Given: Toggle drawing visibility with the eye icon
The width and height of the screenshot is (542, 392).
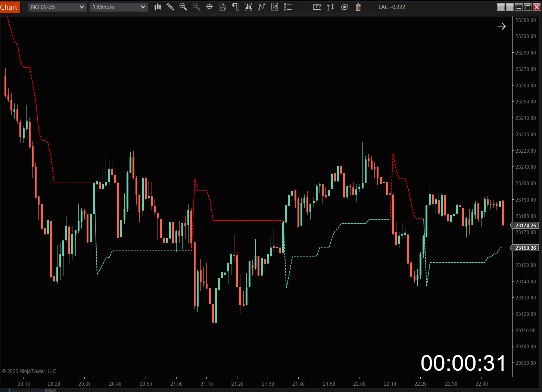Looking at the screenshot, I should pos(345,7).
